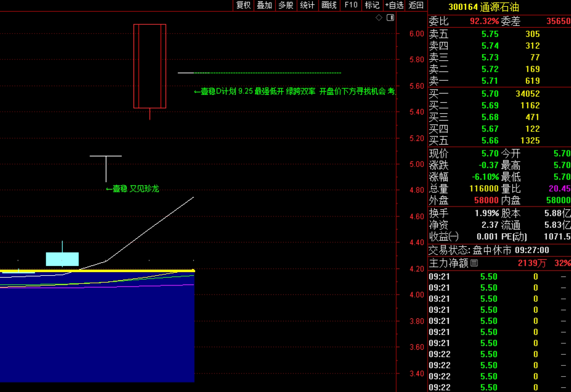571x392 pixels.
Task: Select 买五 price 5.66
Action: [x=490, y=141]
